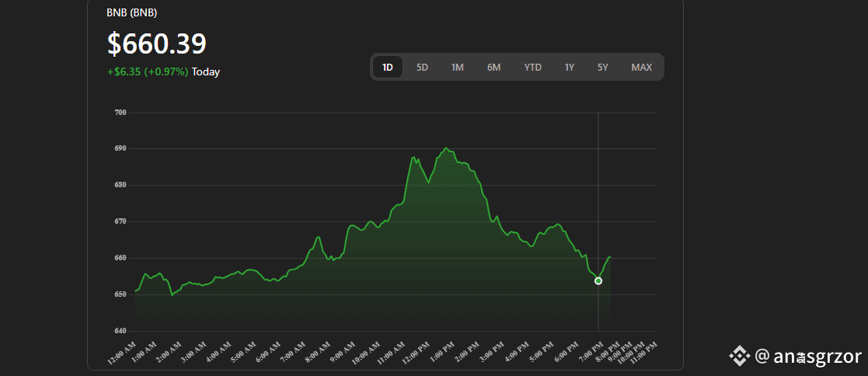Click the $660.39 price value
Image resolution: width=868 pixels, height=376 pixels.
[x=157, y=44]
